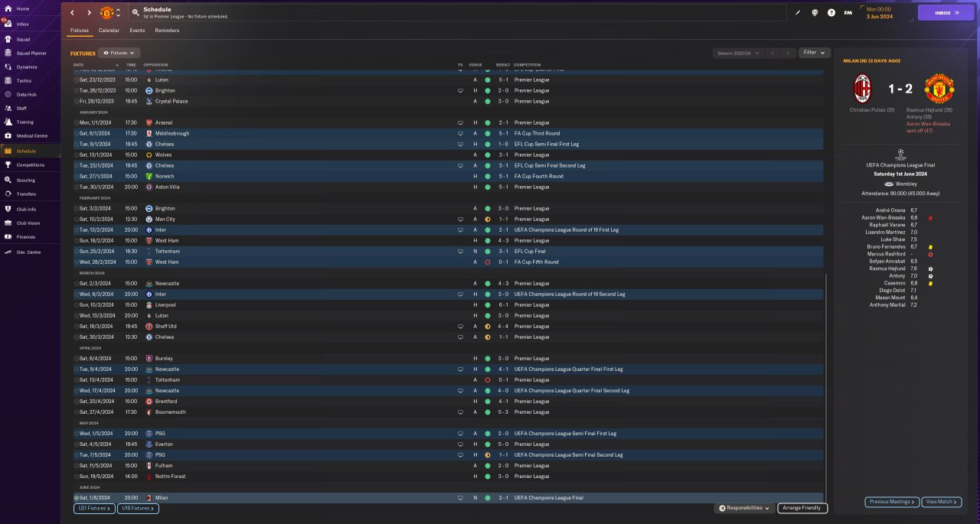980x524 pixels.
Task: Click the search magnifier icon
Action: pyautogui.click(x=136, y=13)
